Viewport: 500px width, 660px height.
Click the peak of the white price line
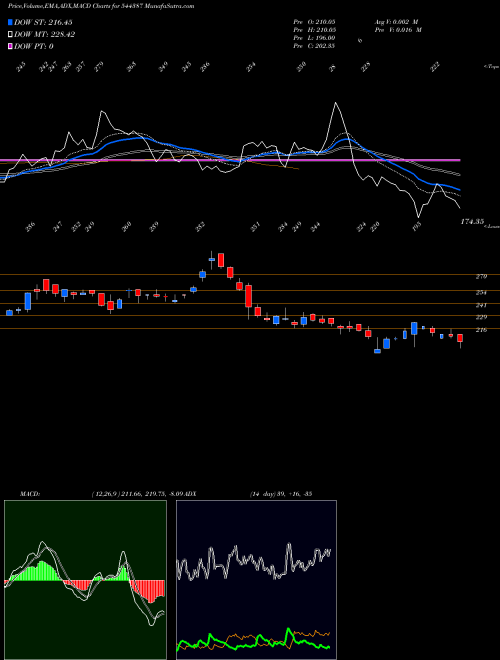[335, 103]
